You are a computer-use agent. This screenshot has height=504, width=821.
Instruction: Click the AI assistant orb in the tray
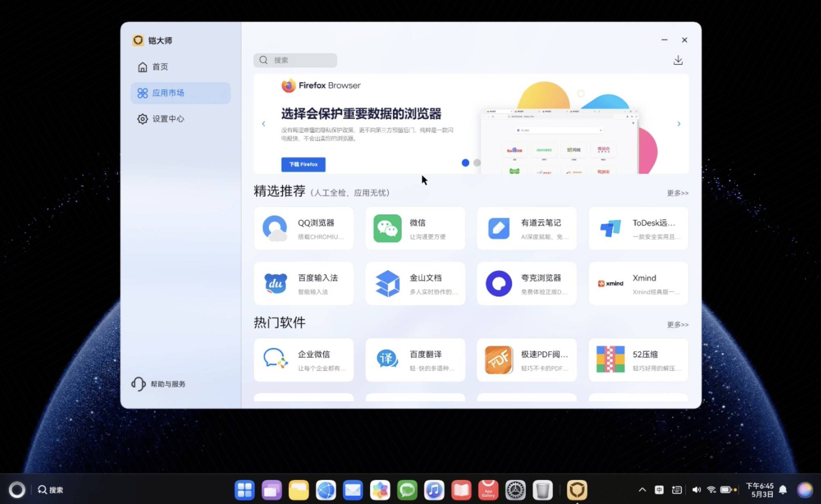coord(805,490)
